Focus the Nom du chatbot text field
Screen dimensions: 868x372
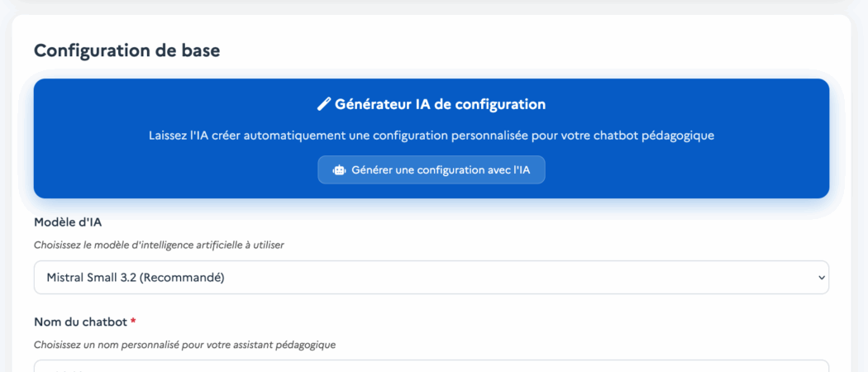(x=431, y=366)
